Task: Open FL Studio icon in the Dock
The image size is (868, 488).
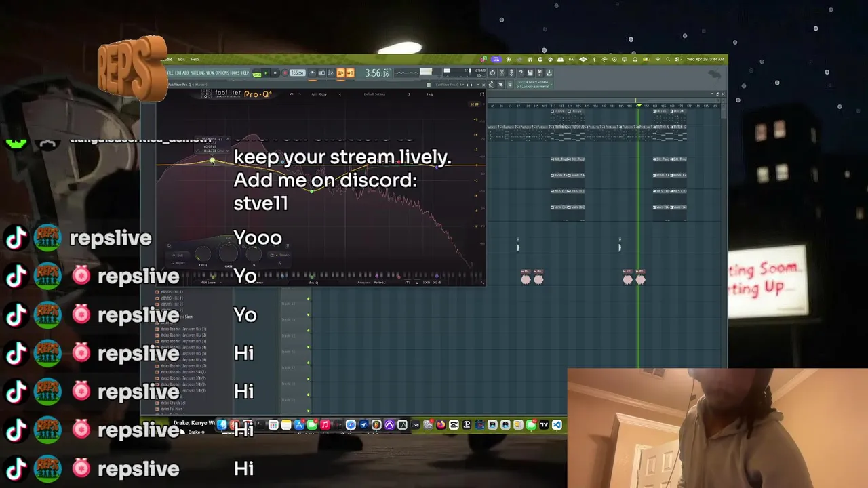Action: pyautogui.click(x=376, y=425)
